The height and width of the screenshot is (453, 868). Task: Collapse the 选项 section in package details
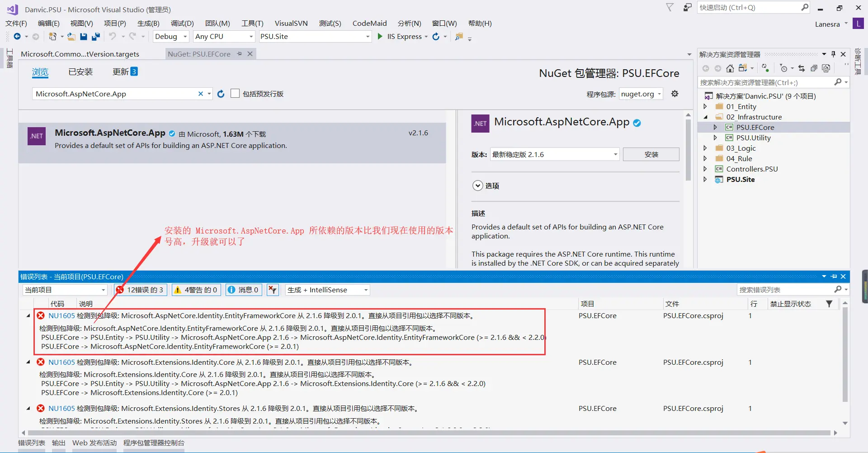[478, 186]
